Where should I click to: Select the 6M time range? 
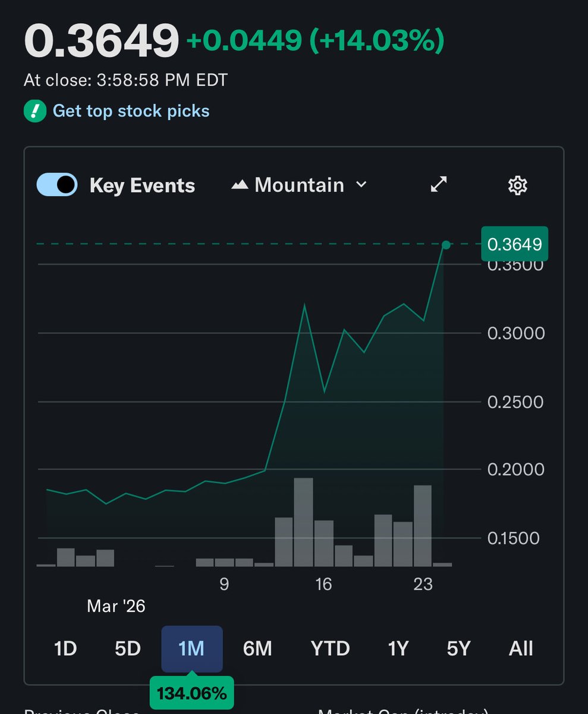[x=257, y=648]
